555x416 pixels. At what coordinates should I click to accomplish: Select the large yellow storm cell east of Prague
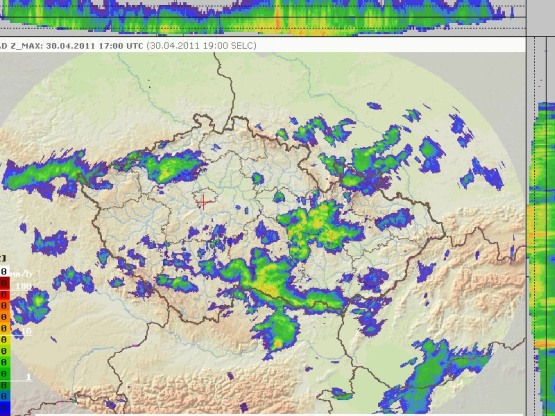pos(319,227)
